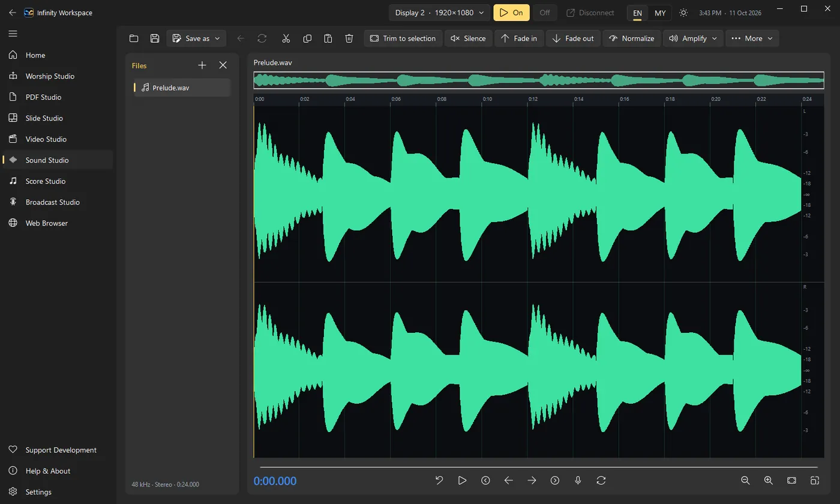Open the Display 2 resolution dropdown
This screenshot has width=840, height=504.
[439, 13]
